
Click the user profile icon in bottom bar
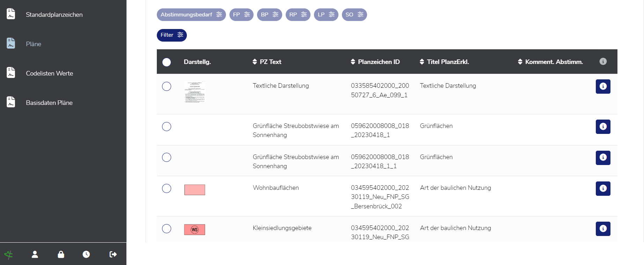35,254
